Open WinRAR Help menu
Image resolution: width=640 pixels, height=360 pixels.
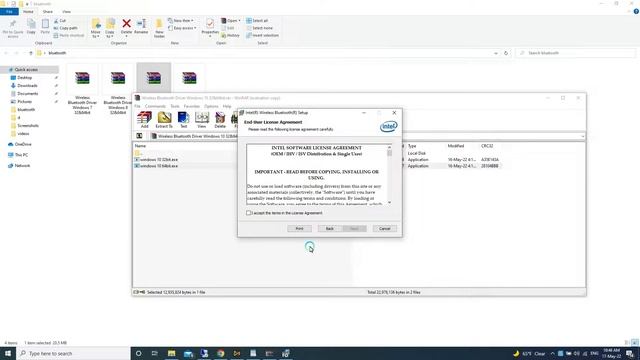click(x=227, y=106)
